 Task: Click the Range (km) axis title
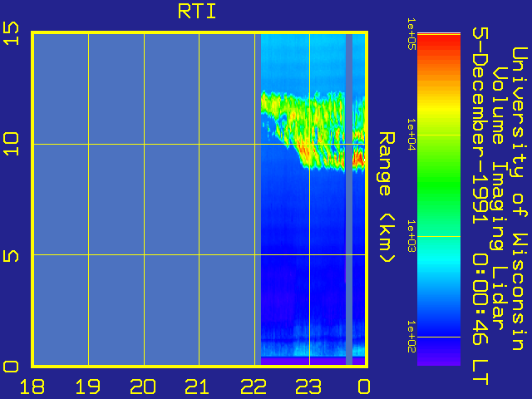[x=387, y=198]
